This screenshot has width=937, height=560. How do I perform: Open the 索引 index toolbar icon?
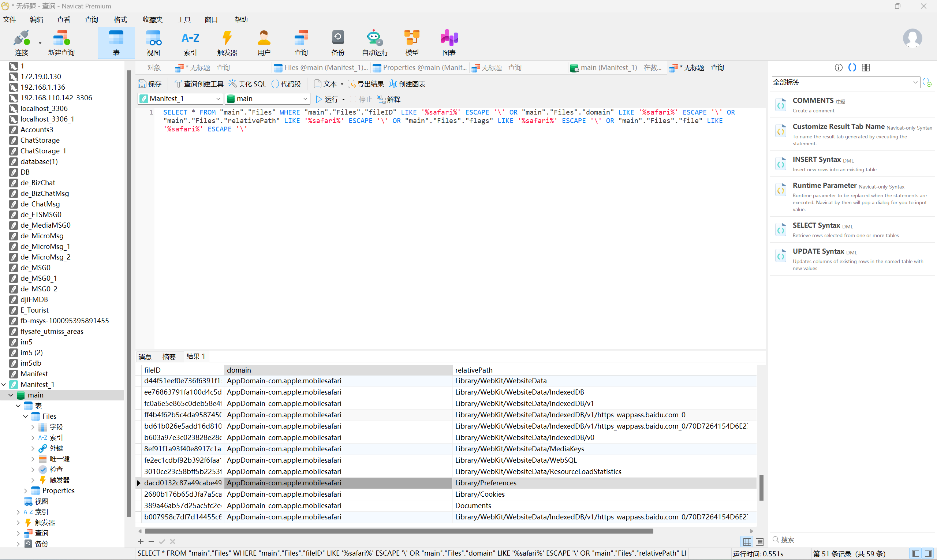pos(190,43)
